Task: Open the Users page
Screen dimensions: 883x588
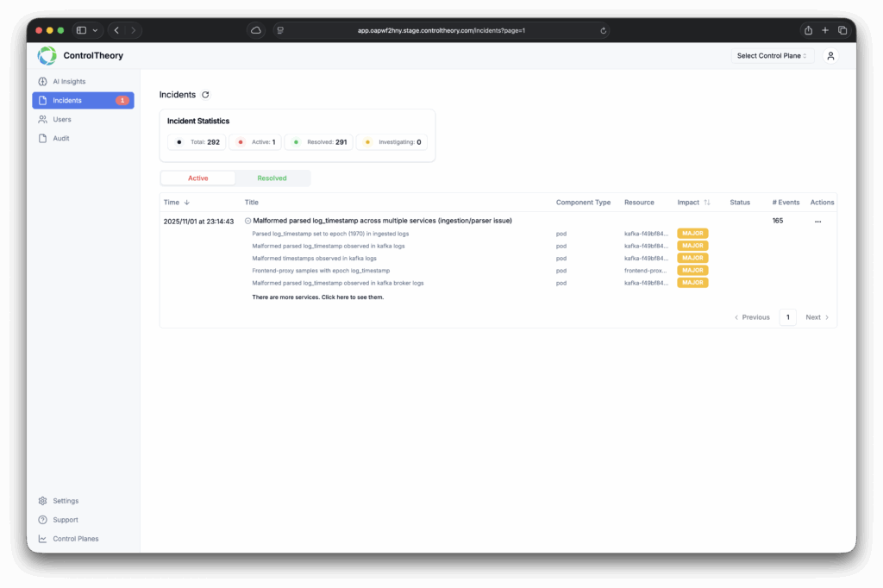Action: 62,119
